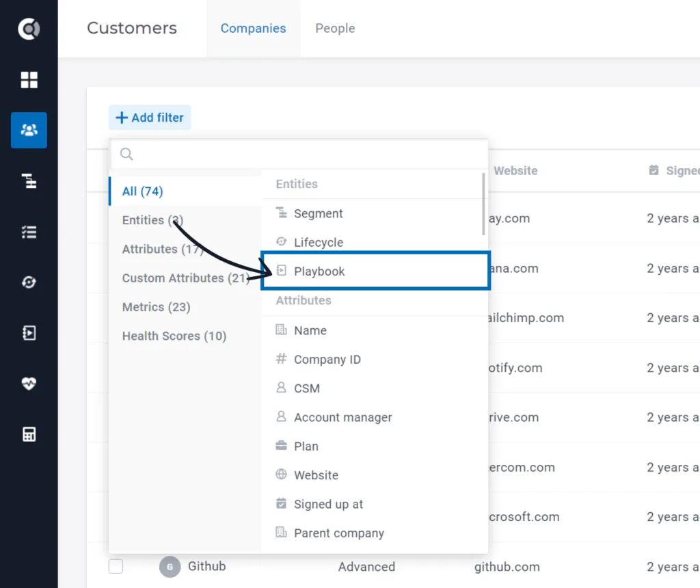
Task: Select the Custom Attributes (21) category
Action: pyautogui.click(x=185, y=278)
